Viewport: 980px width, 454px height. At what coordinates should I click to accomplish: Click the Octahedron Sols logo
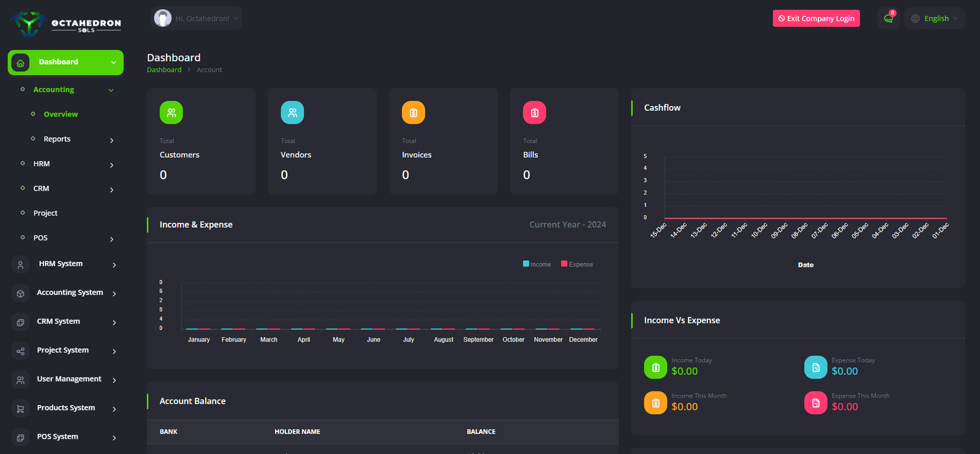click(x=66, y=24)
